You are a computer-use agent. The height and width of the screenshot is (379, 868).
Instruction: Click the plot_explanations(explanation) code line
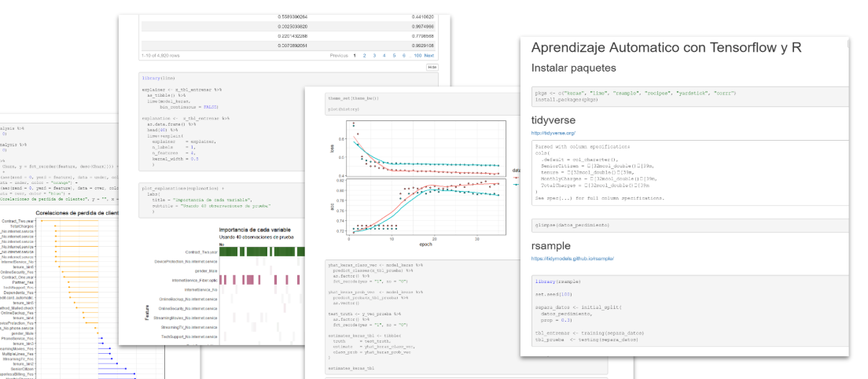coord(183,189)
